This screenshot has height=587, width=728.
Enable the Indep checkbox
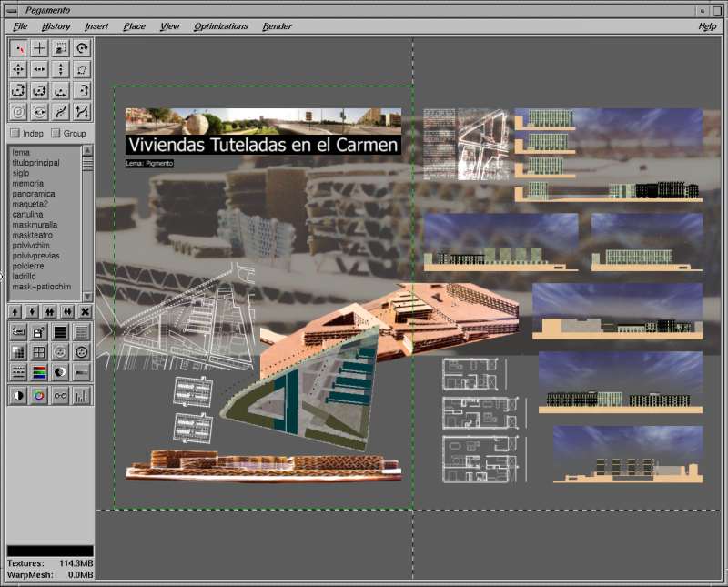[15, 134]
